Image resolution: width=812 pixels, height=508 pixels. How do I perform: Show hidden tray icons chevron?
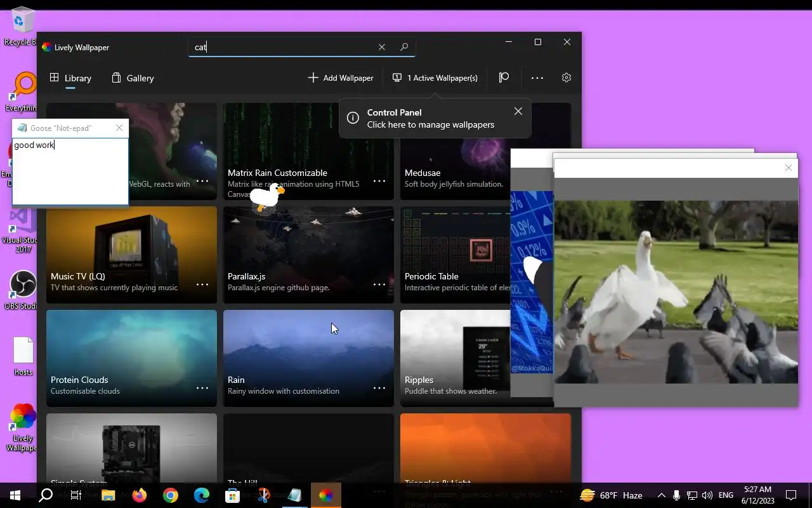[x=661, y=495]
